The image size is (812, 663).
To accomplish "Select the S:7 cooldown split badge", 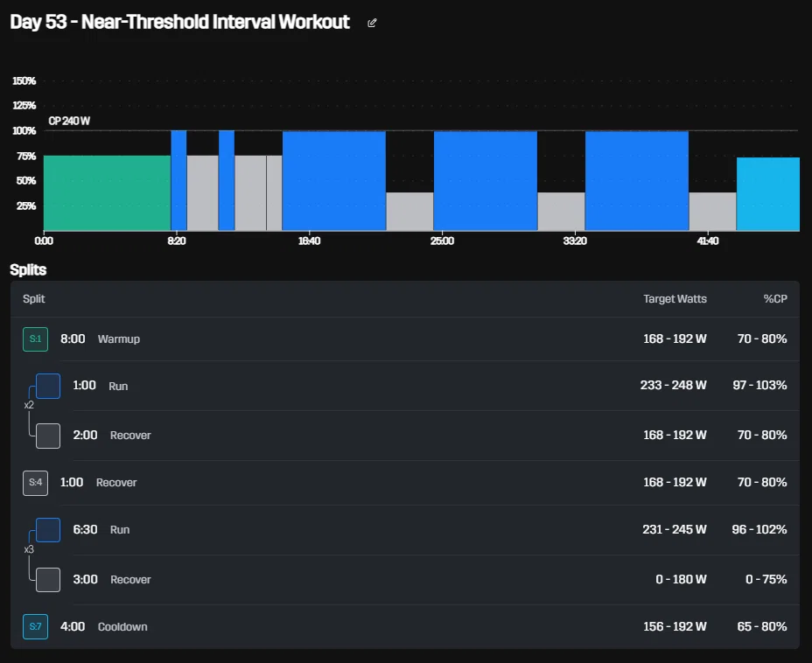I will pyautogui.click(x=35, y=626).
